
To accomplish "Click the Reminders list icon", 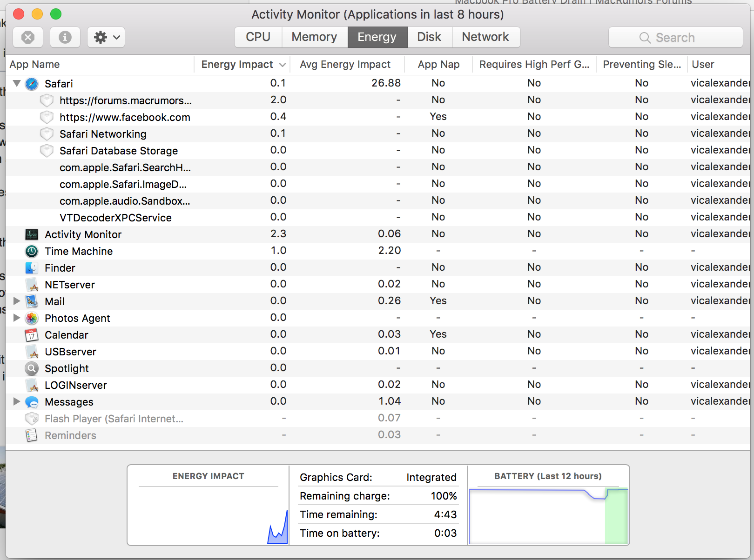I will (x=32, y=435).
